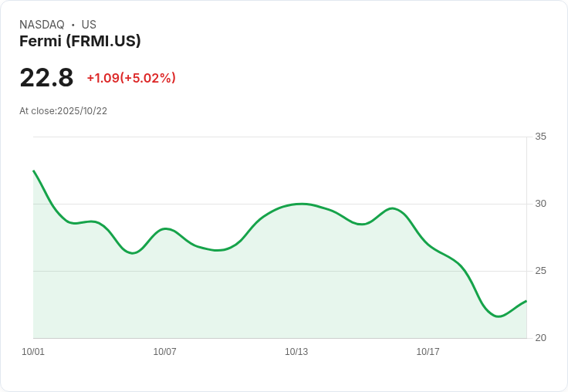The image size is (568, 392).
Task: Click the line's local peak above 10/07
Action: click(x=165, y=228)
